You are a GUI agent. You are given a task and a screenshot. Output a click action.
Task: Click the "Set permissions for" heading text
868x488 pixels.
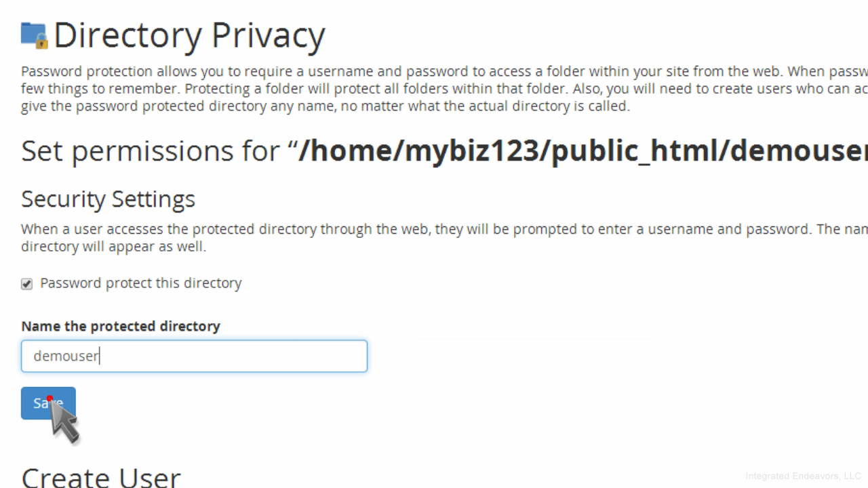click(151, 150)
